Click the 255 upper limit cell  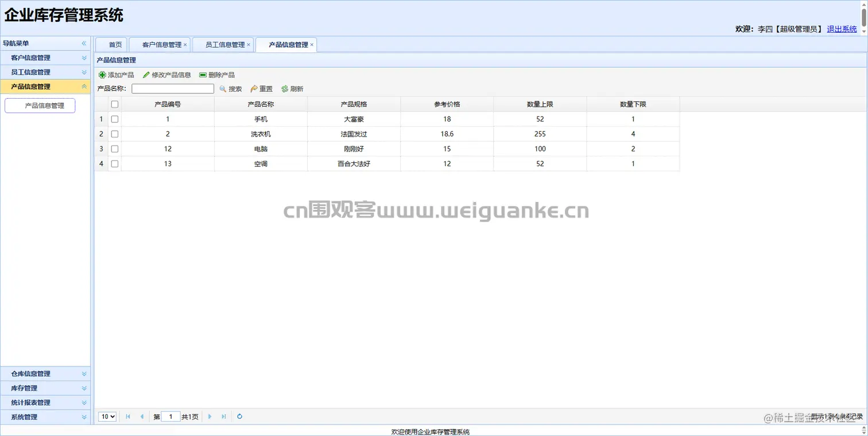pos(540,134)
